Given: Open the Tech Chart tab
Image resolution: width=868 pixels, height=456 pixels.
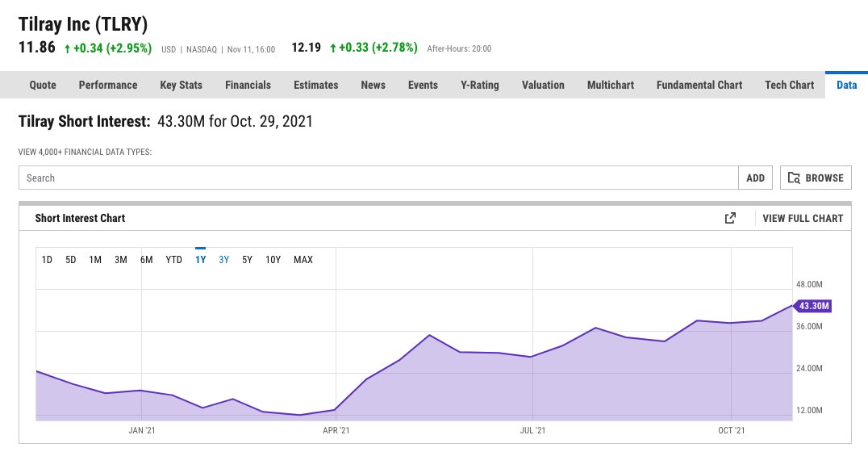Looking at the screenshot, I should click(x=790, y=85).
